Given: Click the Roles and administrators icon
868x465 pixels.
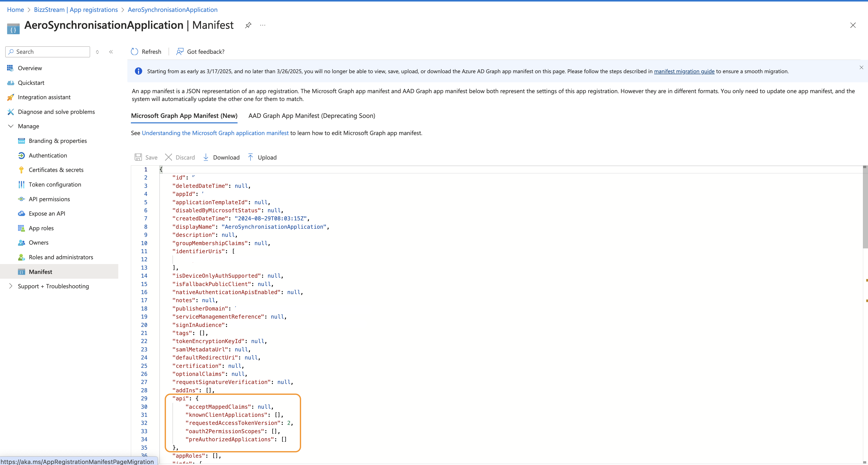Looking at the screenshot, I should coord(21,257).
